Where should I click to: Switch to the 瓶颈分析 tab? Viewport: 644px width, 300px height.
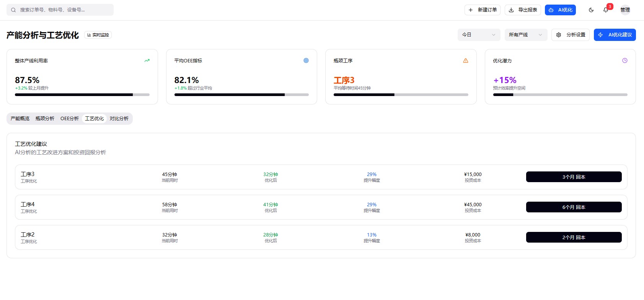(x=45, y=119)
